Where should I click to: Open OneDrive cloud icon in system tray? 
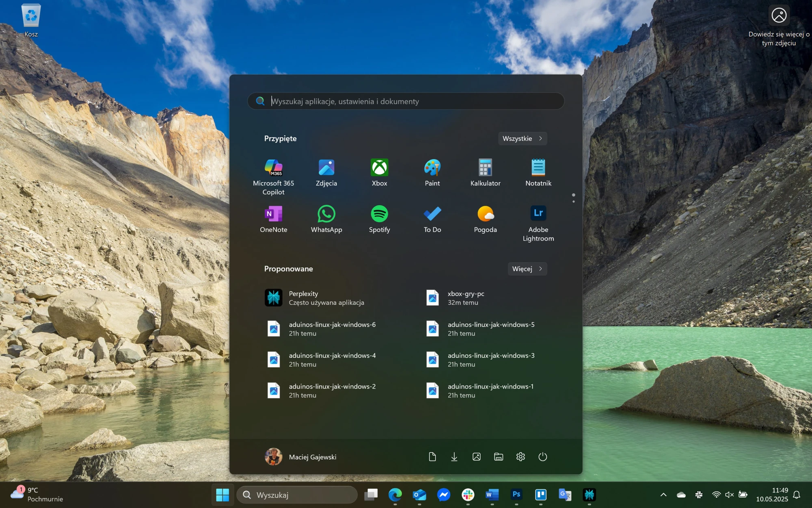(x=681, y=495)
